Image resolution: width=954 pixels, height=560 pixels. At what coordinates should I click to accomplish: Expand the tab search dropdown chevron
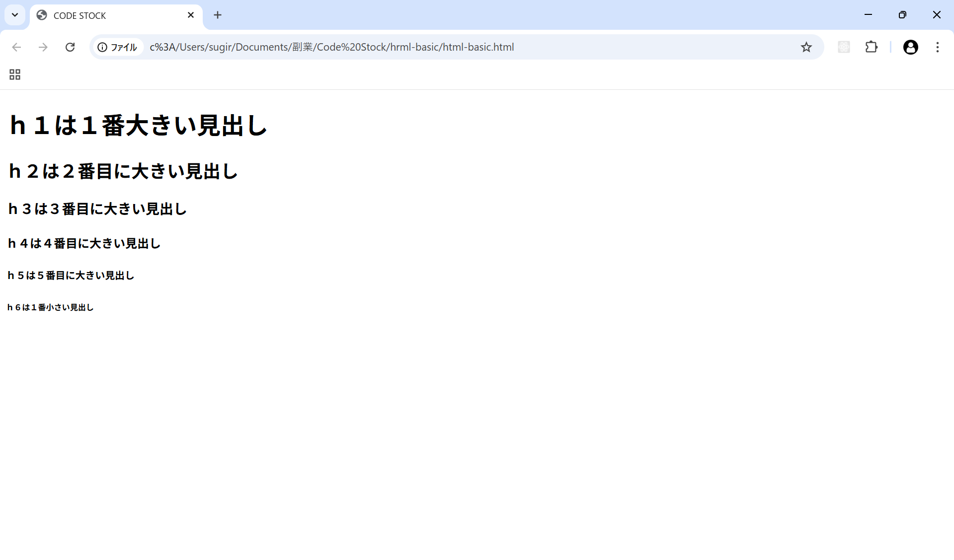coord(15,15)
